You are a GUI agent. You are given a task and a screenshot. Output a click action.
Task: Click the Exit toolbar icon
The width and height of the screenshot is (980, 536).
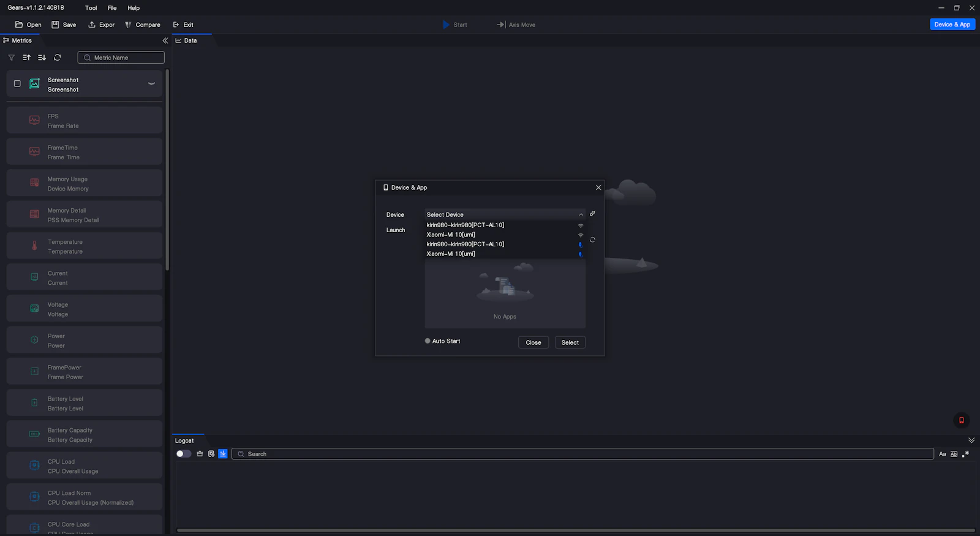point(176,25)
